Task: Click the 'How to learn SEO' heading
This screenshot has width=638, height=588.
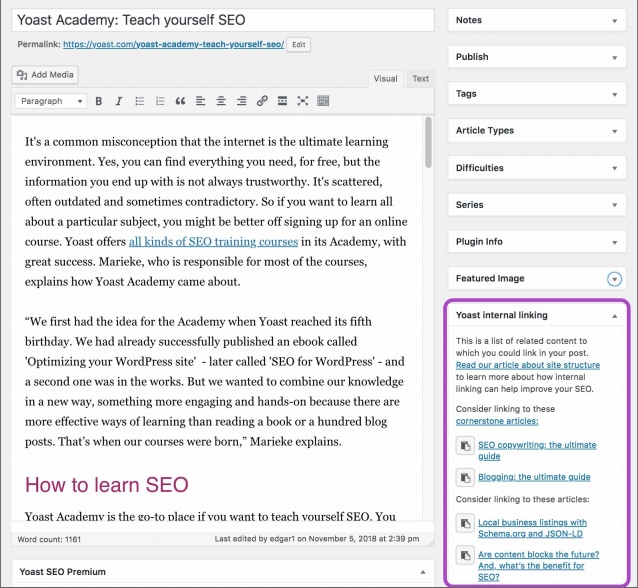Action: (107, 485)
